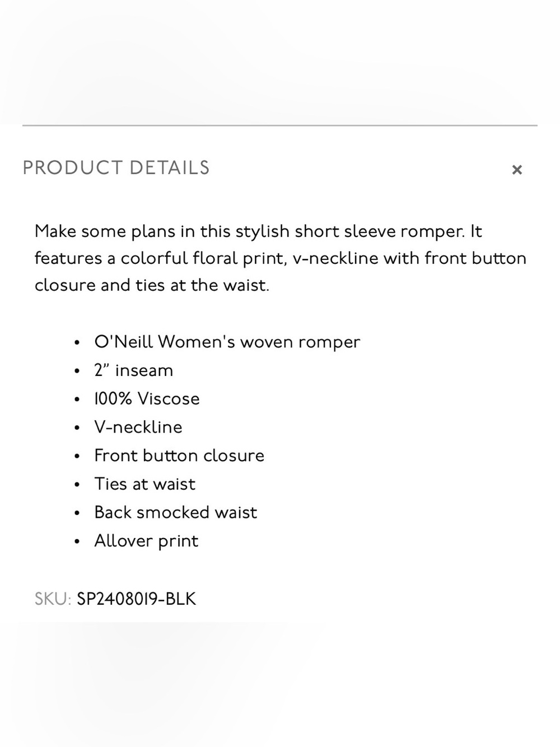This screenshot has height=747, width=560.
Task: Click the bullet dot beside Allover print
Action: (77, 541)
